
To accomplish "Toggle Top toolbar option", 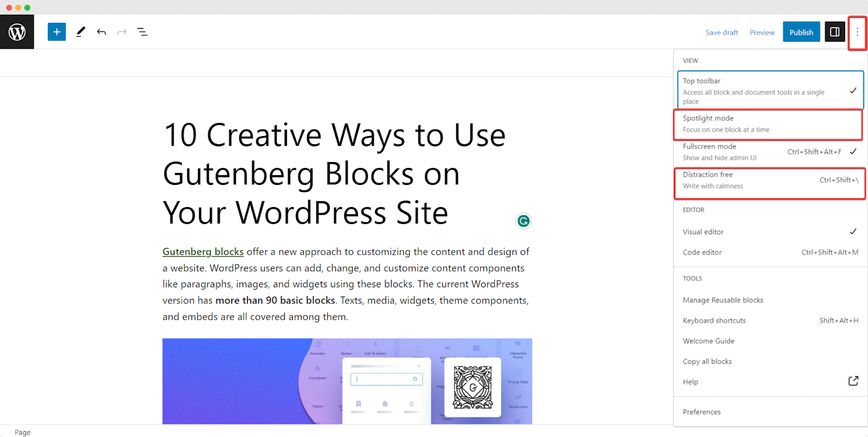I will [x=770, y=90].
